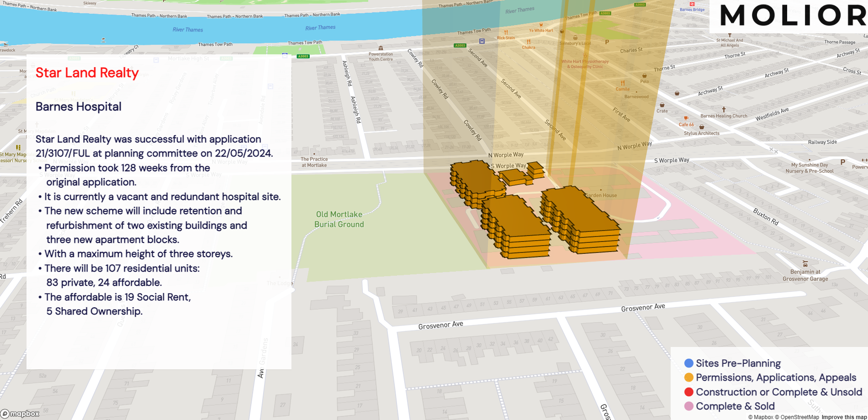Click the Crate cafe icon
This screenshot has height=420, width=868.
pyautogui.click(x=662, y=105)
